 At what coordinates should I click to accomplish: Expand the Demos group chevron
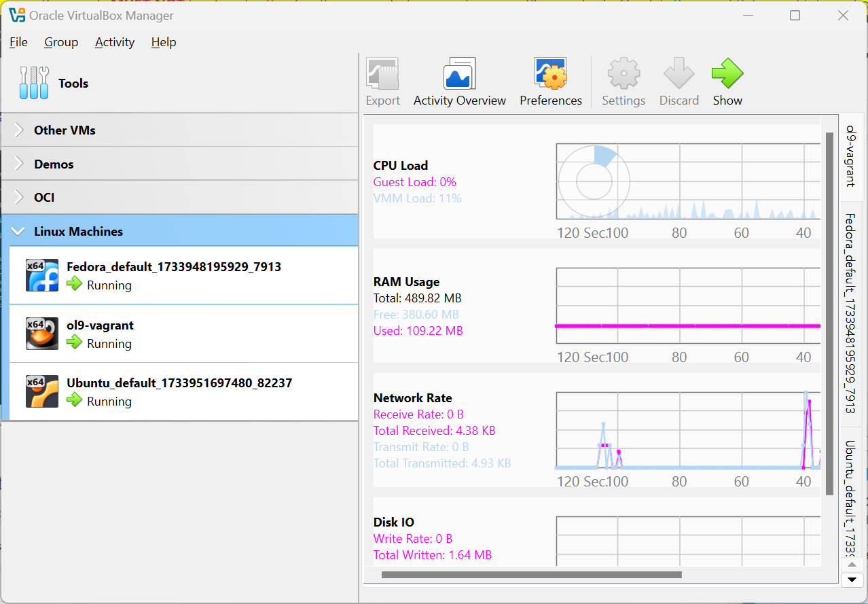click(x=19, y=164)
